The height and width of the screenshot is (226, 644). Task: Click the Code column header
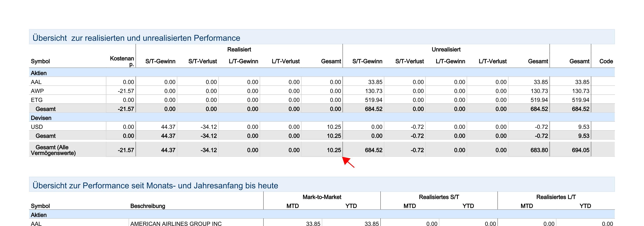pos(606,61)
